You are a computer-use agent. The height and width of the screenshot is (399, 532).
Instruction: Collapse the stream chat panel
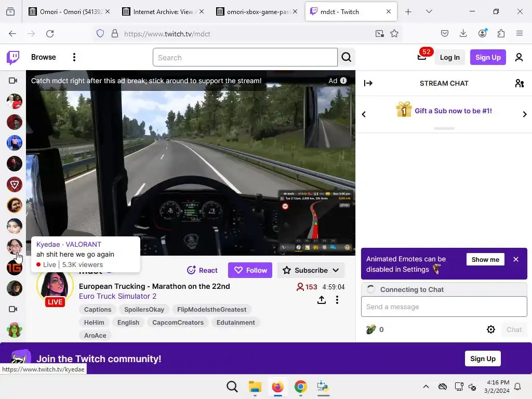(x=368, y=83)
